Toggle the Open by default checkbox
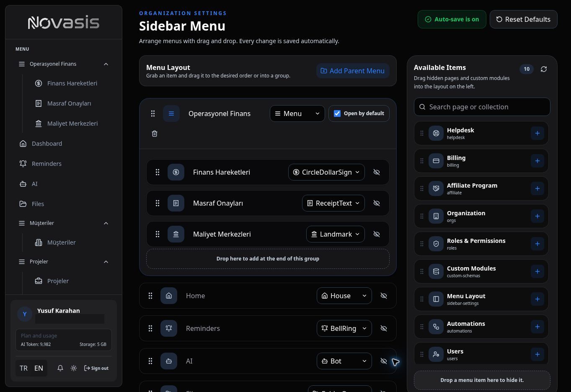Viewport: 571px width, 392px height. (337, 113)
